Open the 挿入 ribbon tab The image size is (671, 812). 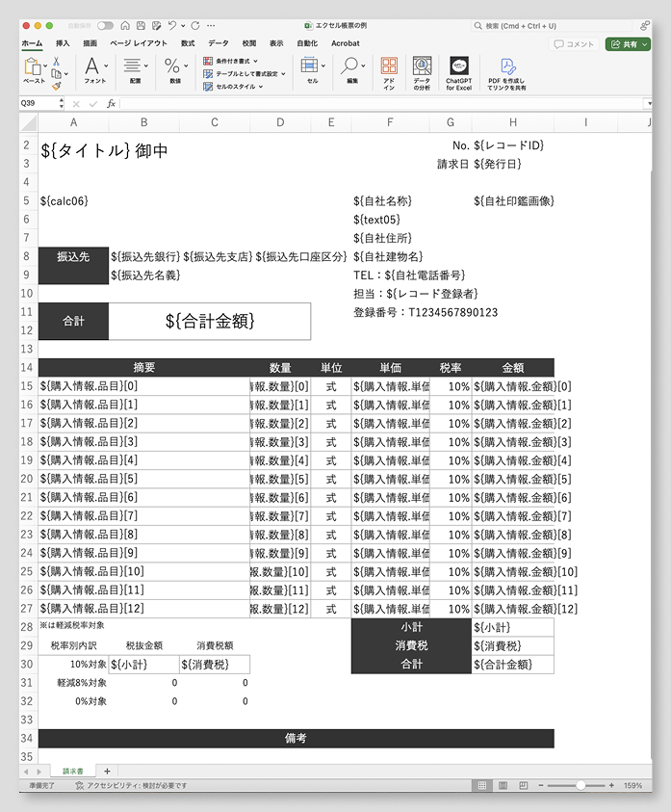(x=63, y=43)
